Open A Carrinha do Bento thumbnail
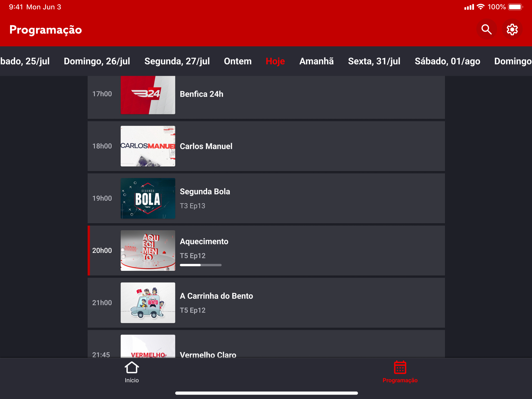Viewport: 532px width, 399px height. tap(148, 303)
